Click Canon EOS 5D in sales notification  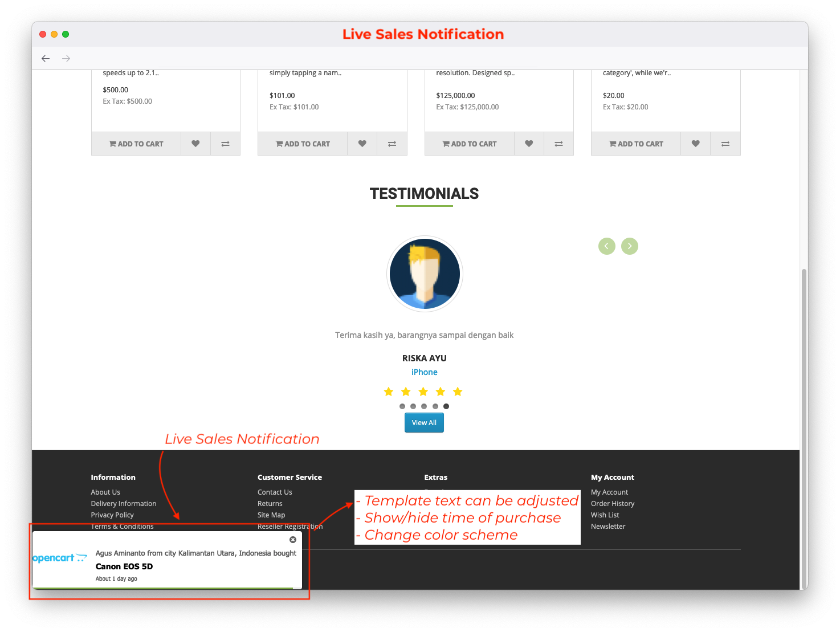click(124, 566)
